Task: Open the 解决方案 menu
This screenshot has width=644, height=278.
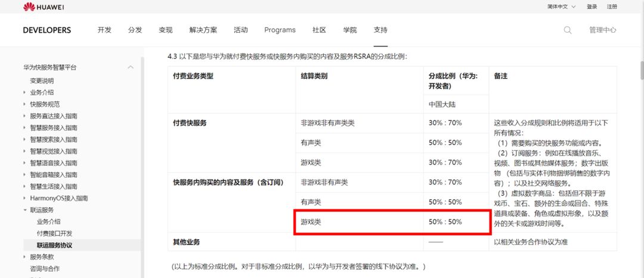Action: click(203, 30)
